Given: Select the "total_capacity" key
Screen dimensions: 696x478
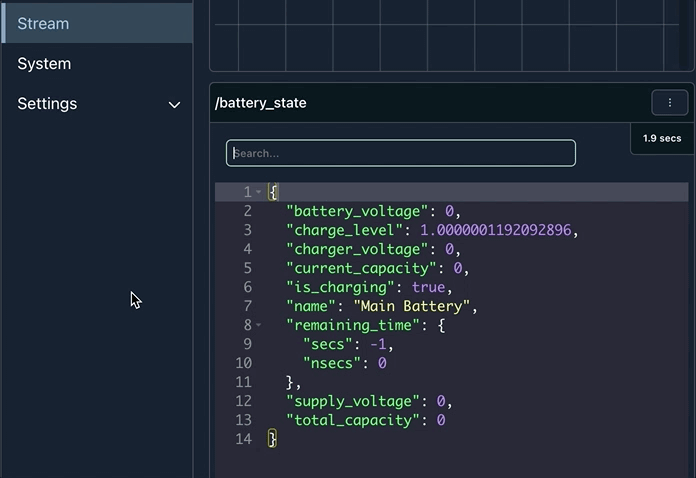Looking at the screenshot, I should pyautogui.click(x=353, y=420).
